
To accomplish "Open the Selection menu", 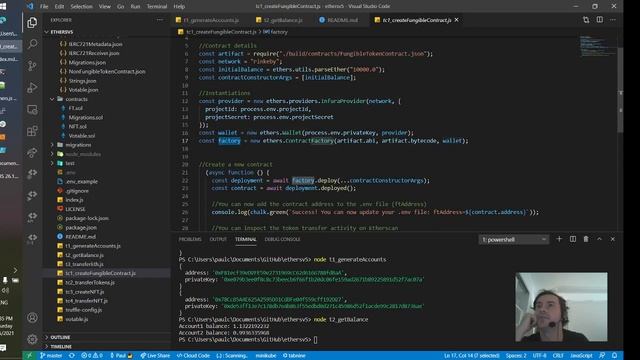I will [81, 6].
